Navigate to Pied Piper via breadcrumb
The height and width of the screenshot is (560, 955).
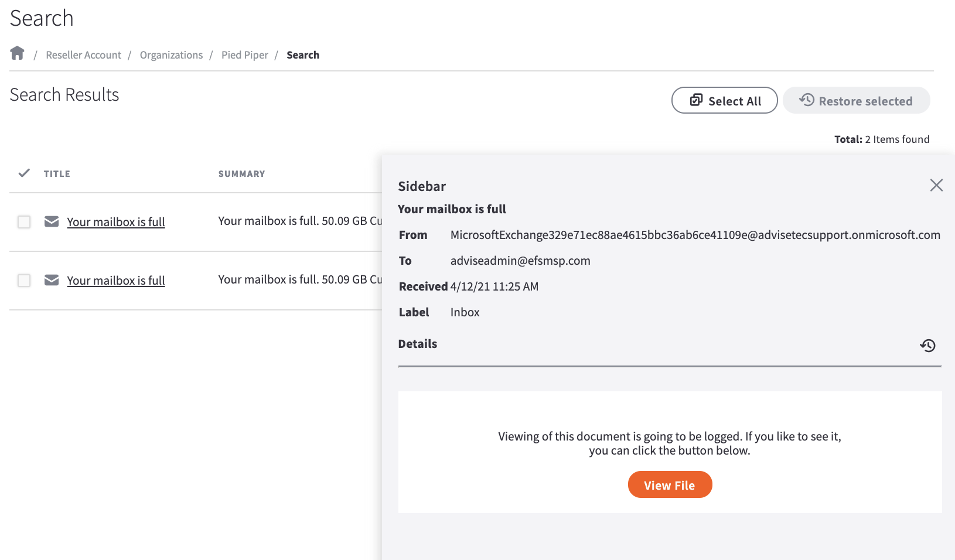tap(244, 54)
